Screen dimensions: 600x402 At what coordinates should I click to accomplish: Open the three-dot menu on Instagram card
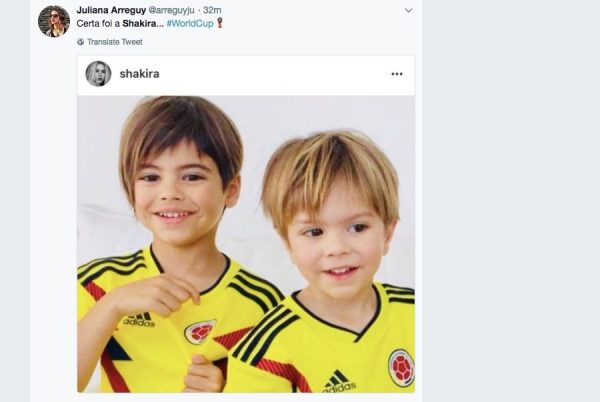(x=397, y=74)
